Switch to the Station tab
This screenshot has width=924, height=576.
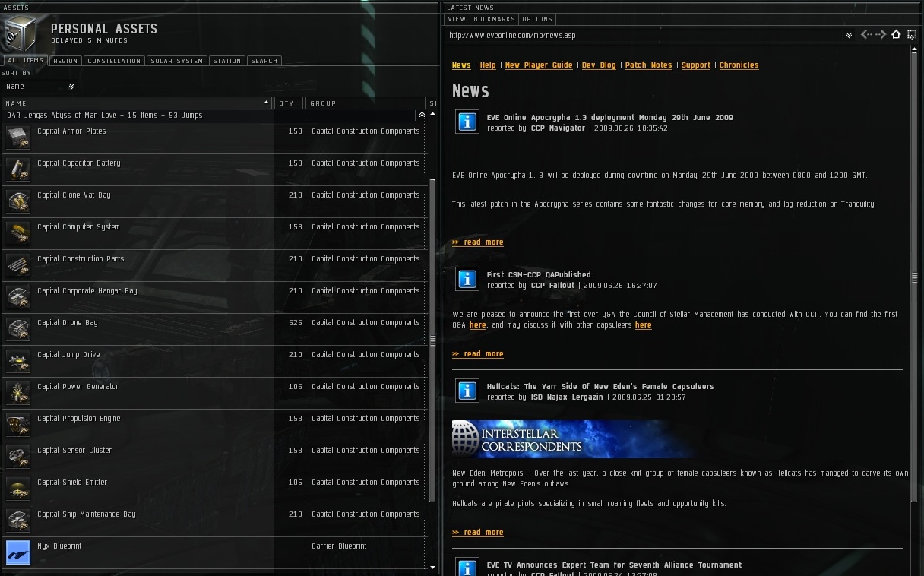tap(226, 61)
